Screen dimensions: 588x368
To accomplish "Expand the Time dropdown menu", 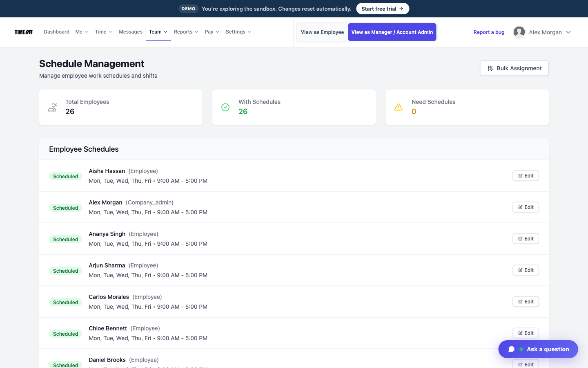I will 104,32.
